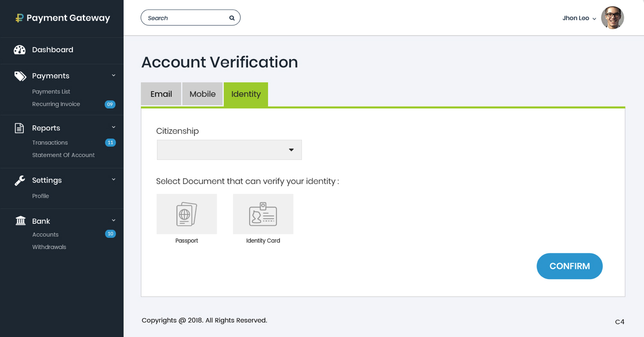
Task: Open the Citizenship dropdown
Action: [229, 150]
